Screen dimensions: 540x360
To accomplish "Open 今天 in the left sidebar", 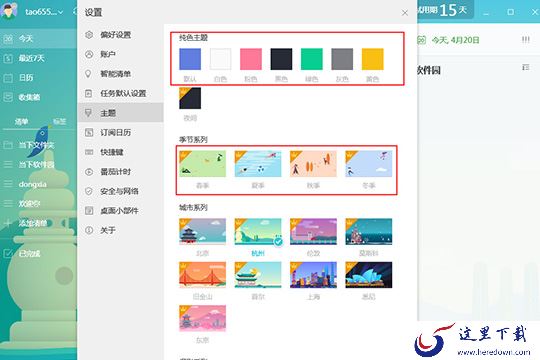I will [38, 38].
